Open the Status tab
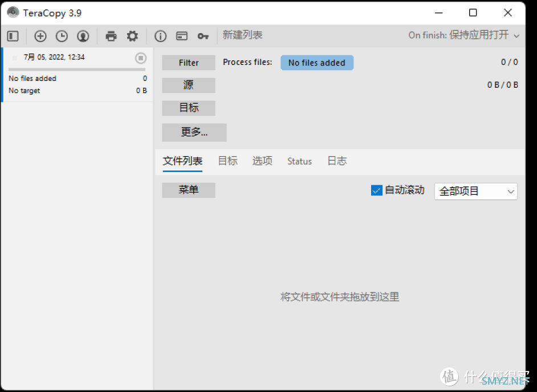This screenshot has height=392, width=537. pos(300,161)
